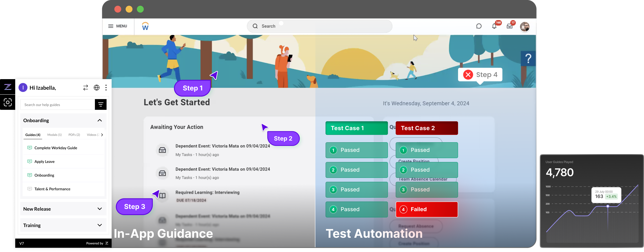The height and width of the screenshot is (252, 644).
Task: Click the V7 version label
Action: [22, 243]
